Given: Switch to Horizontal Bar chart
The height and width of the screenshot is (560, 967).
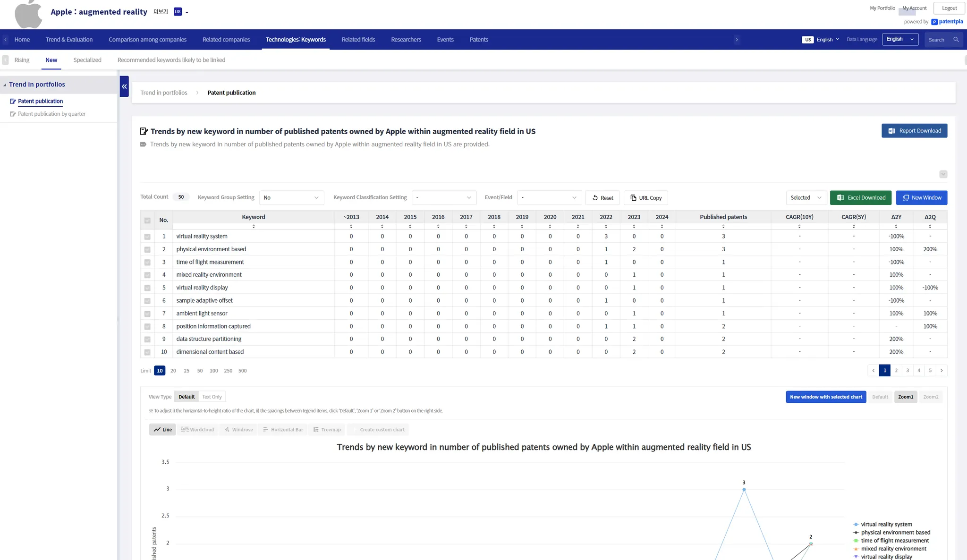Looking at the screenshot, I should [x=283, y=430].
